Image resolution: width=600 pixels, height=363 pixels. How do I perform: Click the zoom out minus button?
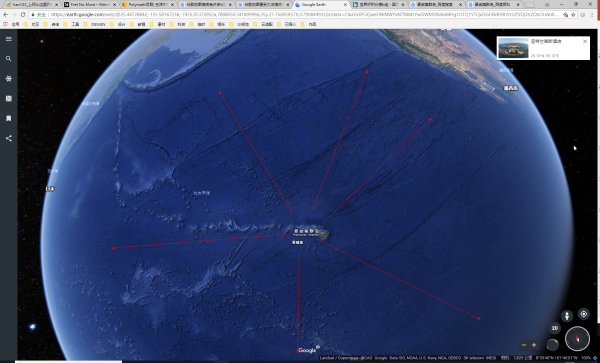[524, 345]
